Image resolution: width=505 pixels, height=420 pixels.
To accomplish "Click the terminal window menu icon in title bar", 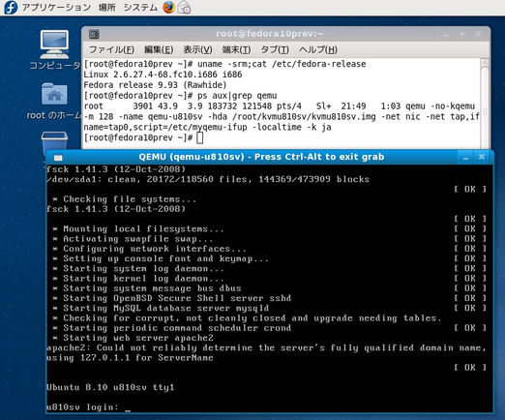I will tap(94, 34).
